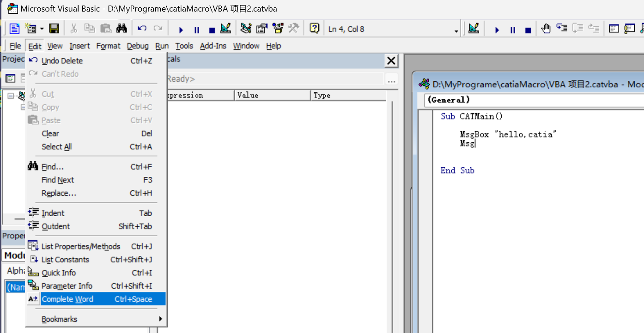This screenshot has height=333, width=644.
Task: Click Reset (stop) in the Standard toolbar
Action: (212, 30)
